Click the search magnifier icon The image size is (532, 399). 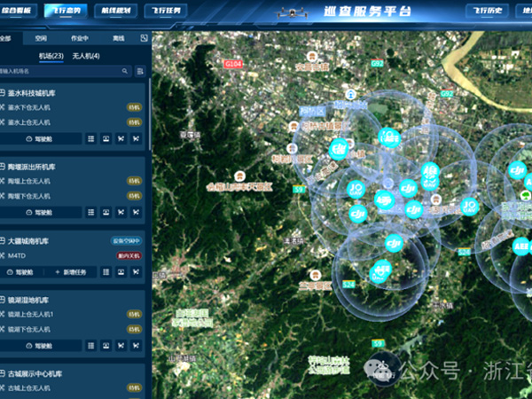(x=125, y=71)
